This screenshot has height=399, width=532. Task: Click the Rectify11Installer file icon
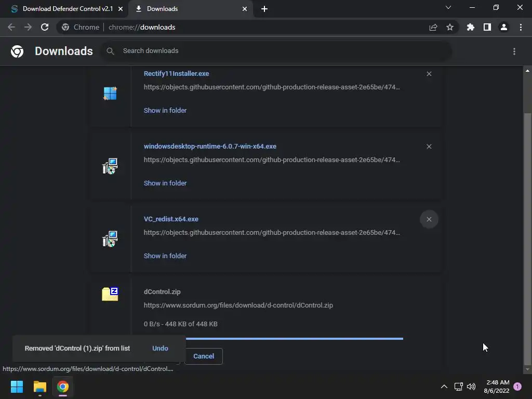point(110,94)
